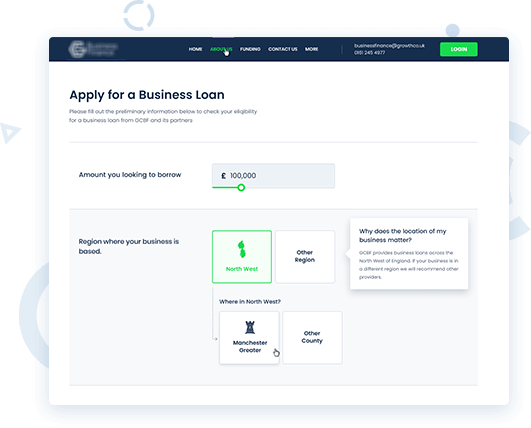531x428 pixels.
Task: Go to ABOUT US page
Action: tap(221, 49)
